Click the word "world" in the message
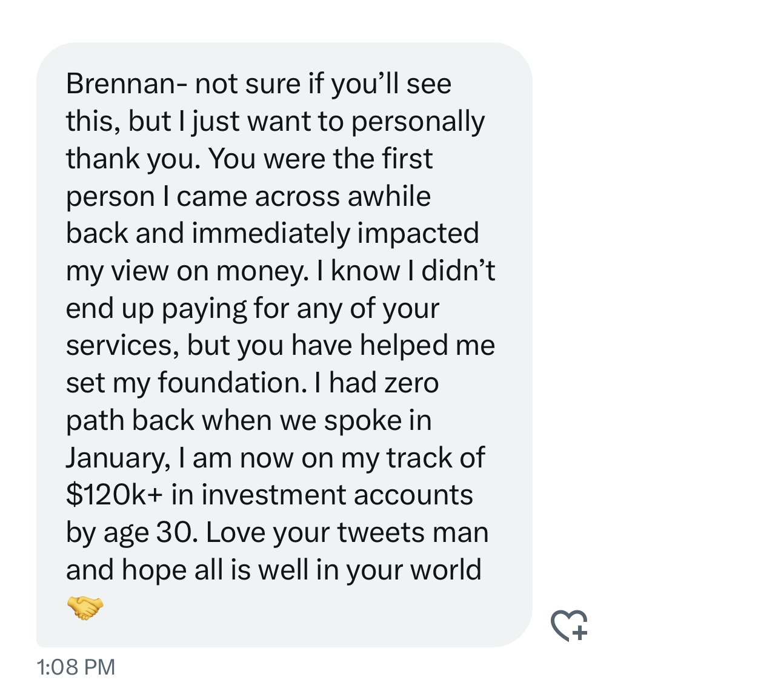This screenshot has height=700, width=778. pyautogui.click(x=446, y=570)
